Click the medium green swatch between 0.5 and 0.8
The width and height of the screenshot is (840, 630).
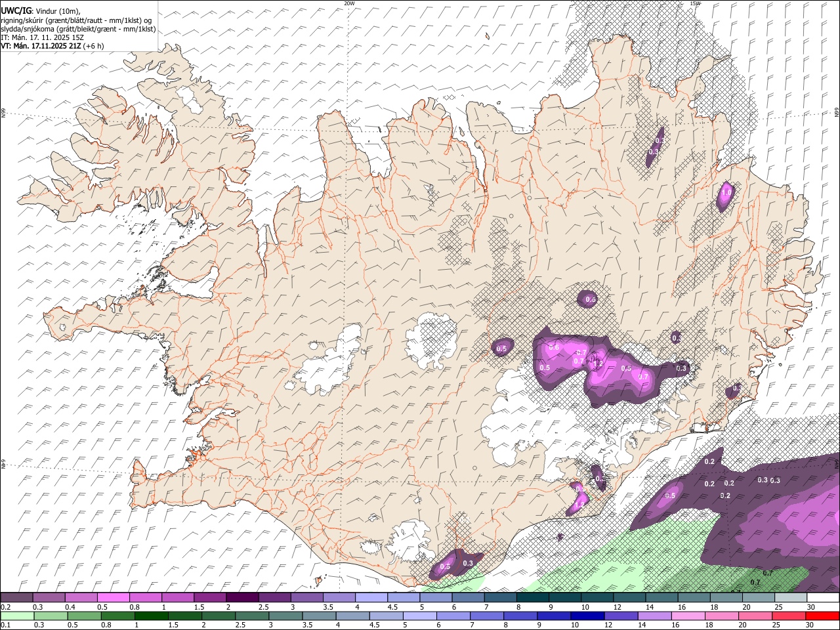coord(84,616)
